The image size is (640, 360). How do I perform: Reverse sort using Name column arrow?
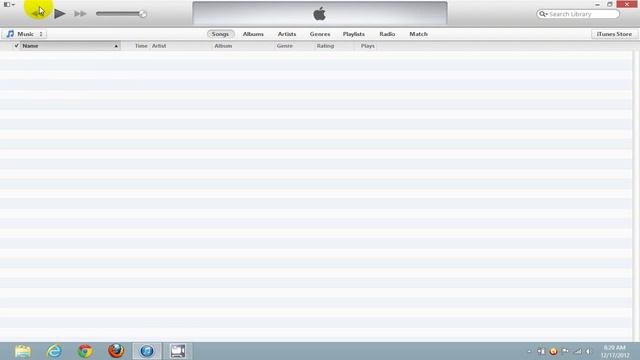(x=116, y=46)
